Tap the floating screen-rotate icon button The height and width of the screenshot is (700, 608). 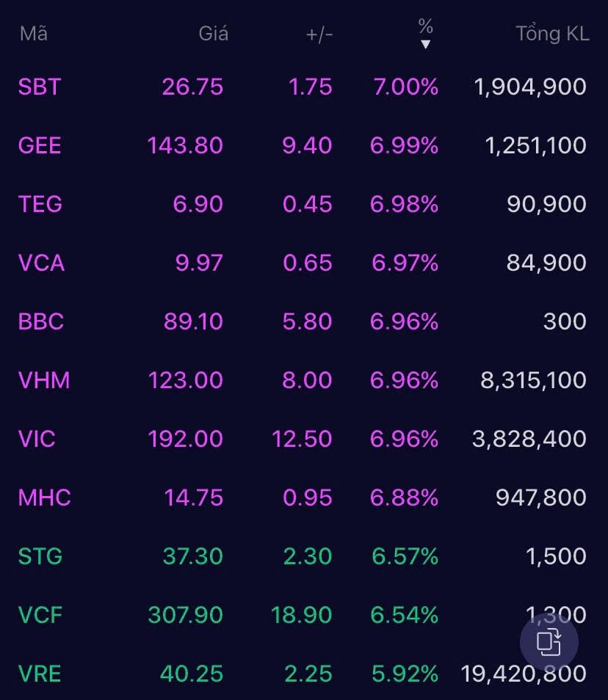pyautogui.click(x=549, y=643)
